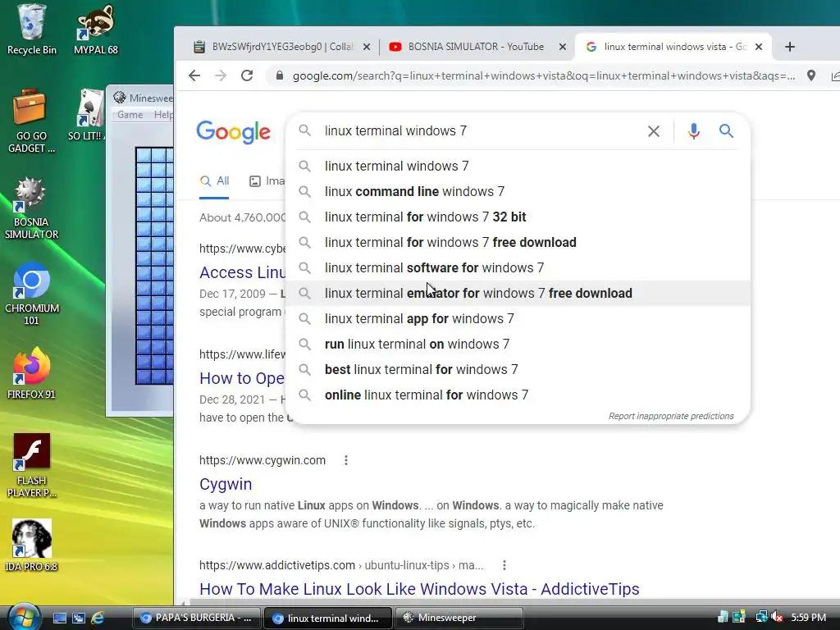The height and width of the screenshot is (630, 840).
Task: Click Switch between windows quick launch icon
Action: point(79,618)
